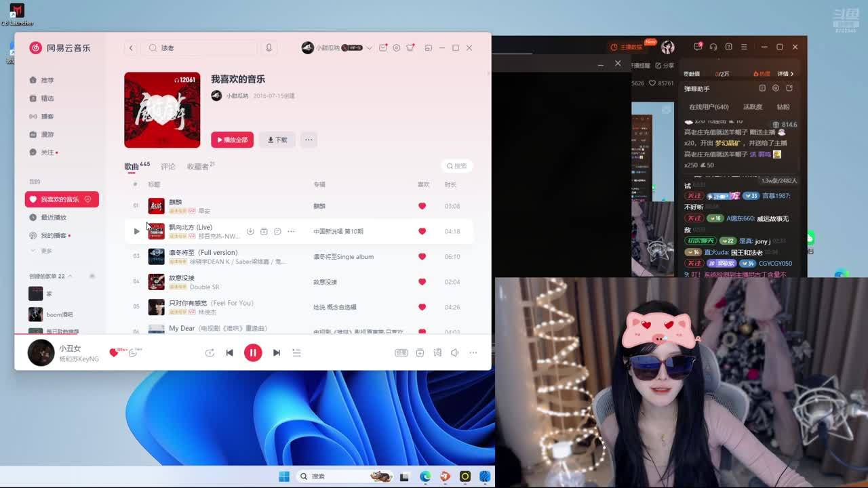Toggle like for now-playing song 小丑女
868x488 pixels.
tap(113, 352)
